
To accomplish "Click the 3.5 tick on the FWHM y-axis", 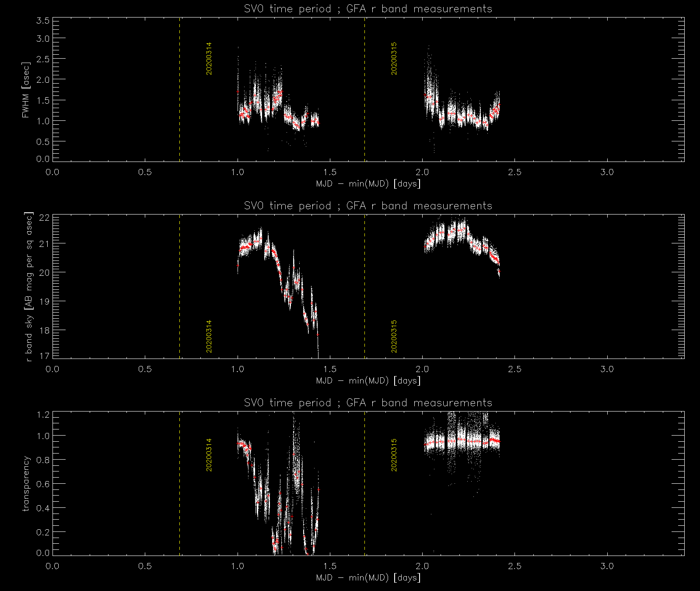I will (43, 21).
